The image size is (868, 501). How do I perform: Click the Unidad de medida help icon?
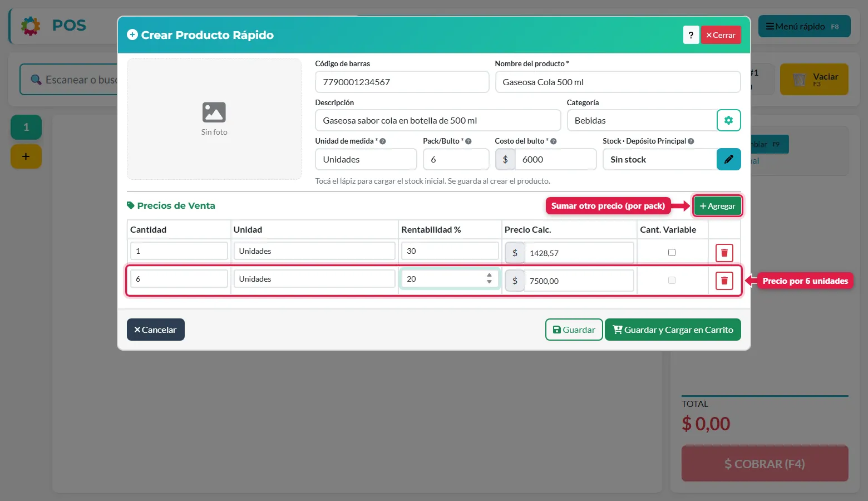tap(383, 141)
